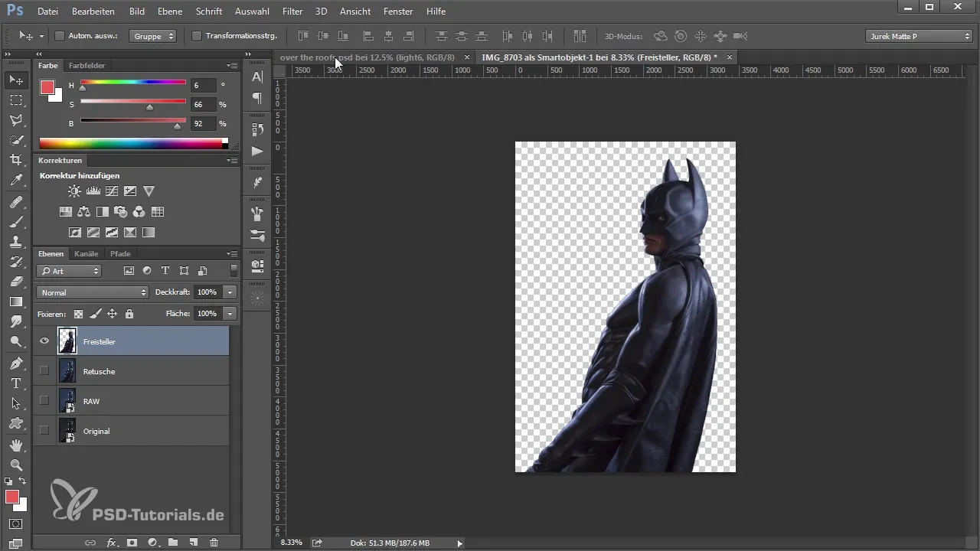Open Korrekturen panel options menu

click(232, 161)
